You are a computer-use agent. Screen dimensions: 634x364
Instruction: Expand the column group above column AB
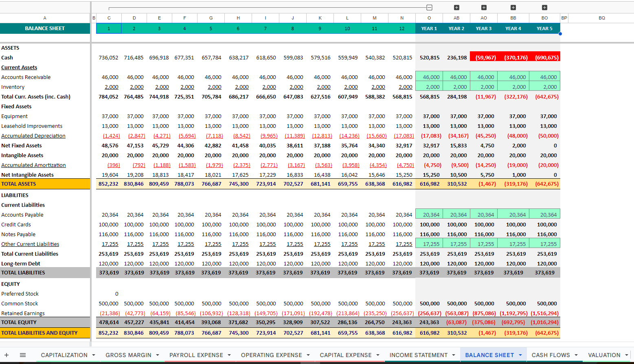tap(456, 7)
